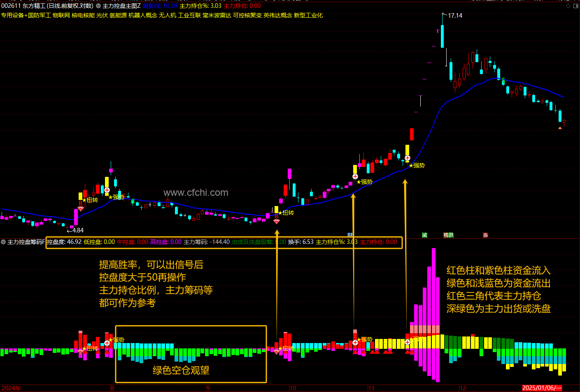Click the 主力筹码: -144.40 value
The image size is (580, 392).
pos(207,242)
